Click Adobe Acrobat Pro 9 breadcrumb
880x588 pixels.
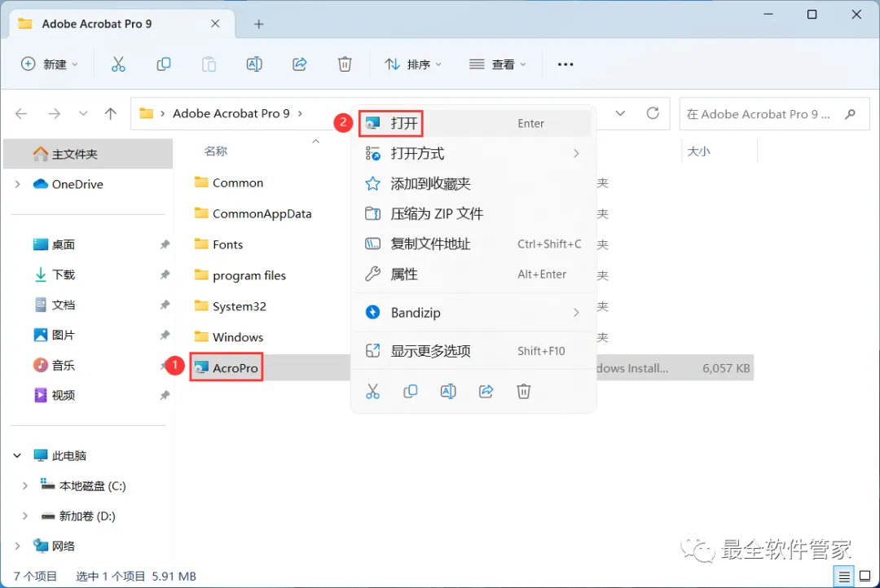(x=231, y=113)
